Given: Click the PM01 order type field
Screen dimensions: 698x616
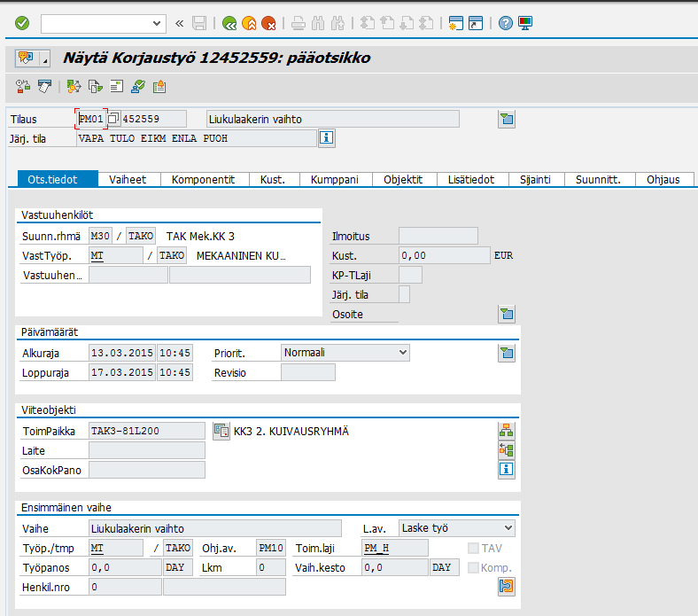Looking at the screenshot, I should tap(91, 119).
